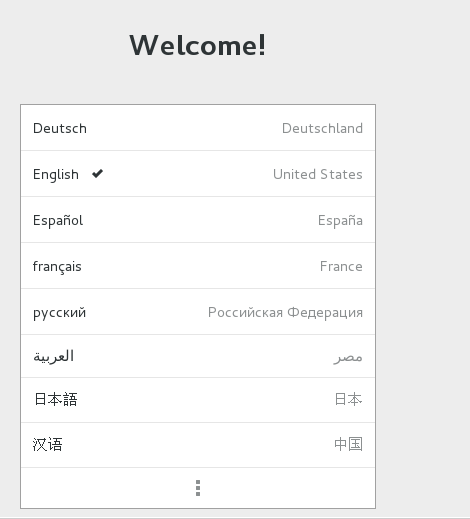This screenshot has width=470, height=519.
Task: Click the United States region label
Action: (x=318, y=174)
